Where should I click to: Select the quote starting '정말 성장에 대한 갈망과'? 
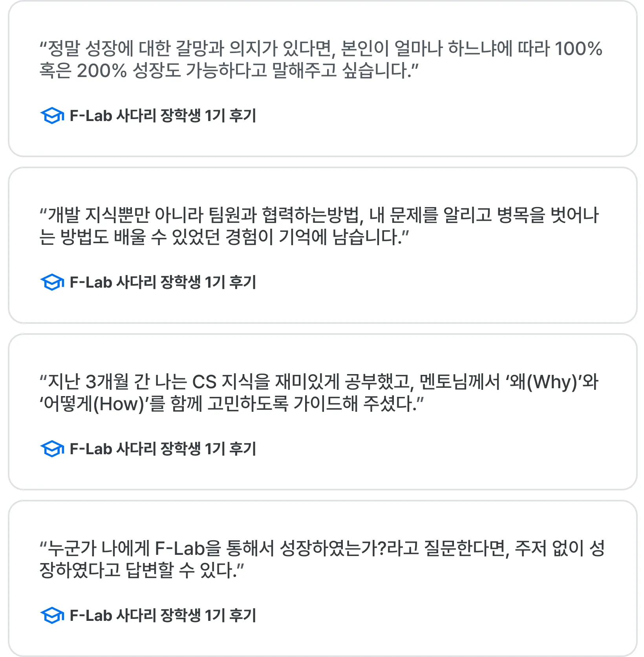tap(321, 60)
